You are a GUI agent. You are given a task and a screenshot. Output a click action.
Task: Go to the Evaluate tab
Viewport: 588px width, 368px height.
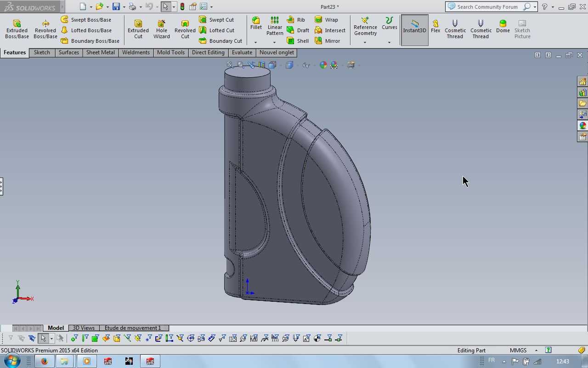pyautogui.click(x=242, y=52)
